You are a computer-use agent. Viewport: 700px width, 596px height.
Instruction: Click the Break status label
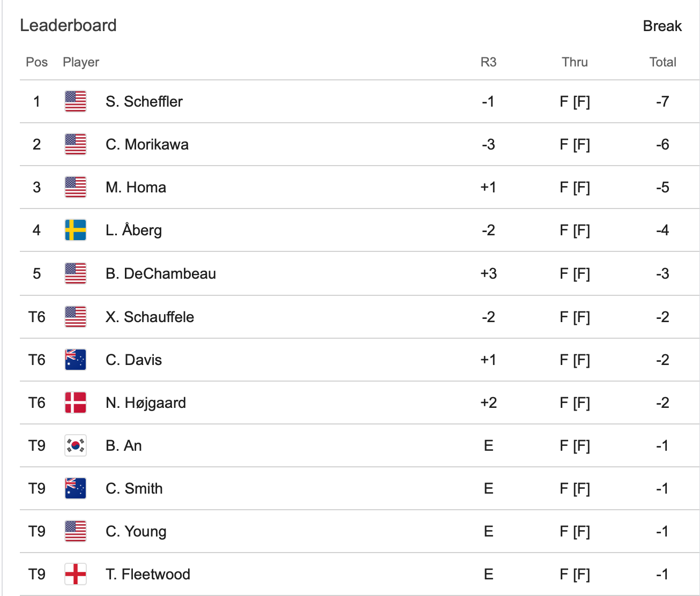[x=662, y=26]
